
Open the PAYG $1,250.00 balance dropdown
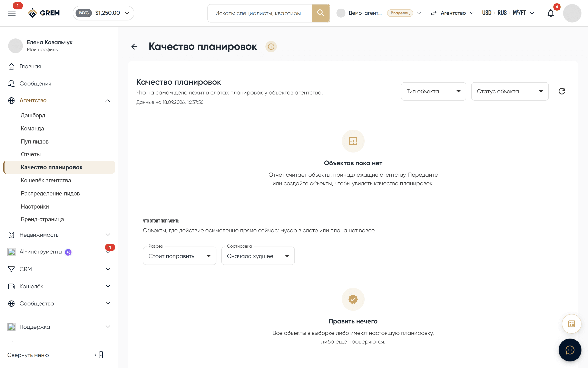103,13
